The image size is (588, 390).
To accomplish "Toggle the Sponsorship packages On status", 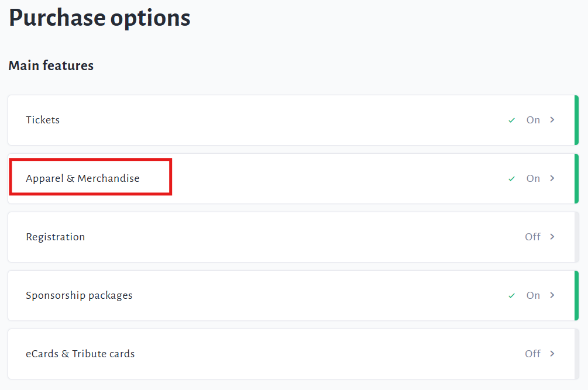I will tap(533, 295).
